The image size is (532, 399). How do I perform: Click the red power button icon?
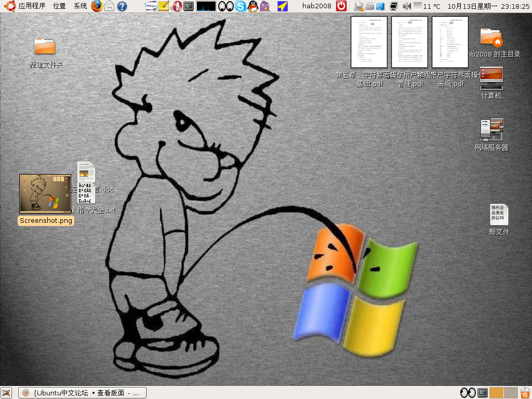(341, 6)
